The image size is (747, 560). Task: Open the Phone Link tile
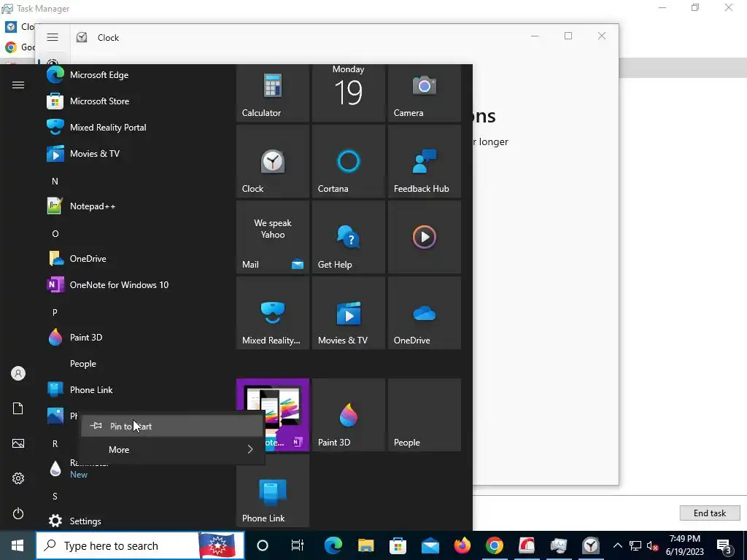(x=273, y=491)
